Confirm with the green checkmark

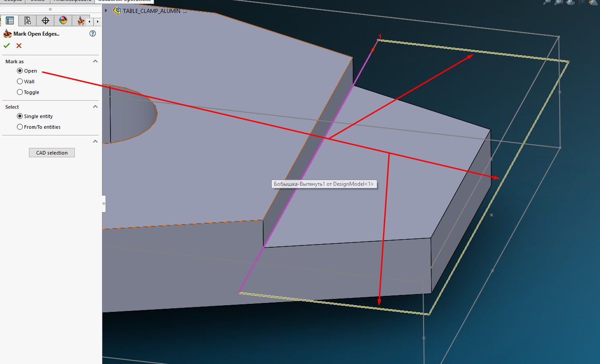tap(7, 45)
